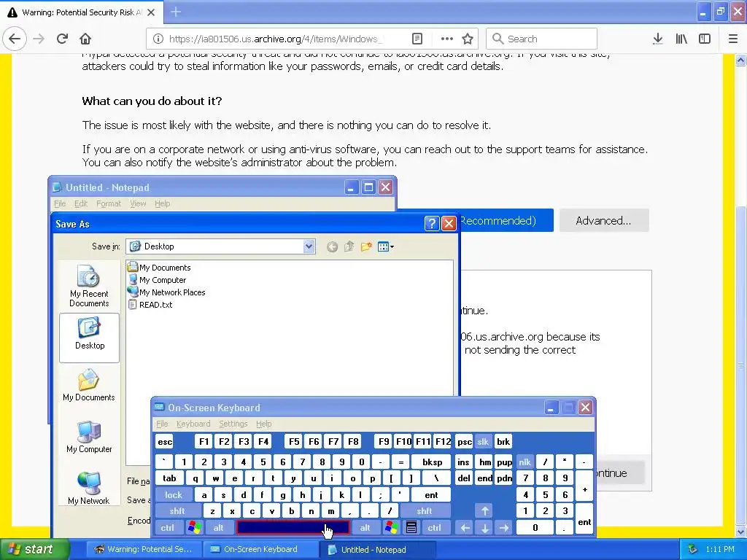Open On-Screen Keyboard Keyboard menu
Screen dimensions: 747x560
tap(193, 424)
